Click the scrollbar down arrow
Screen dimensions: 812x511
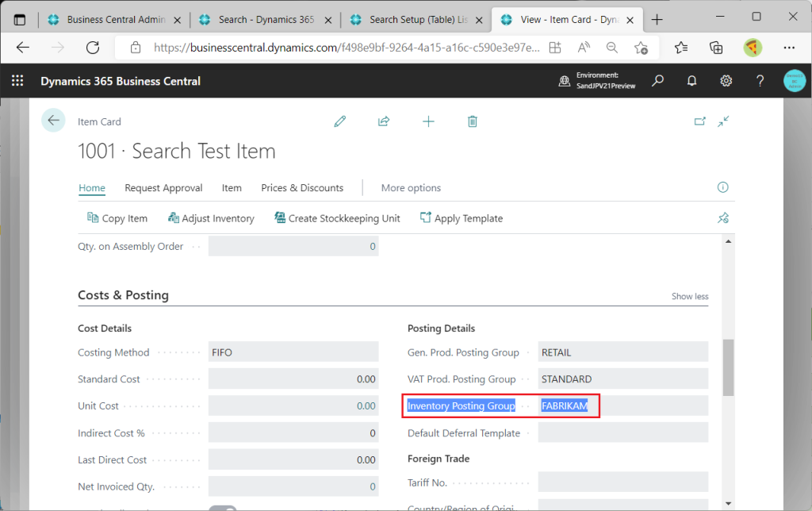click(x=728, y=503)
